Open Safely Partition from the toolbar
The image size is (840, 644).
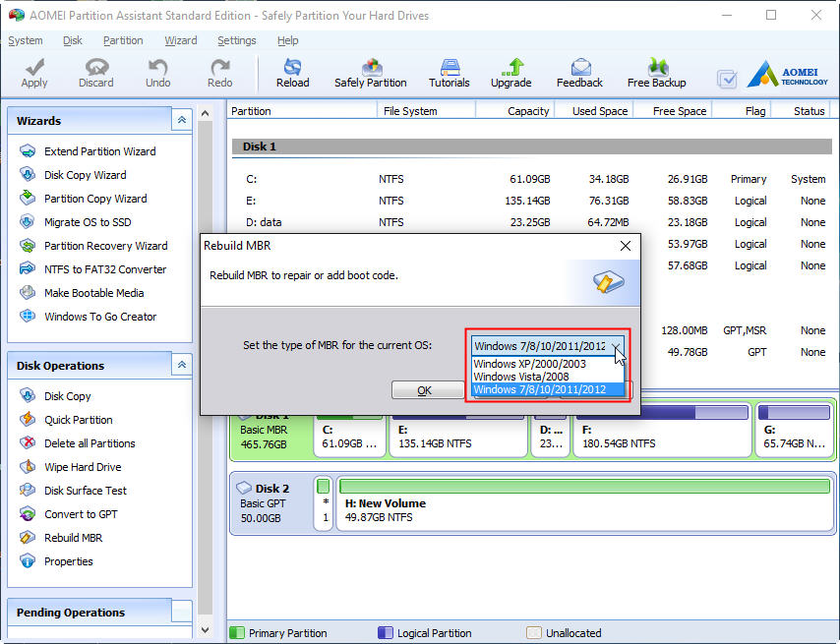click(x=371, y=74)
